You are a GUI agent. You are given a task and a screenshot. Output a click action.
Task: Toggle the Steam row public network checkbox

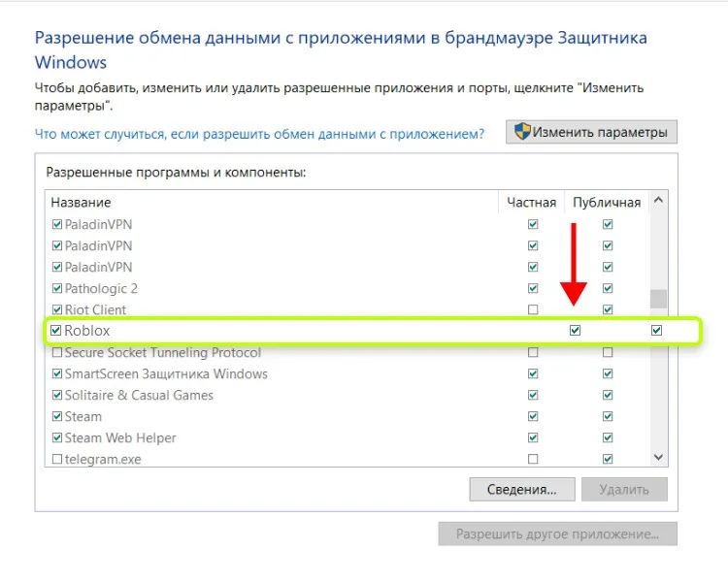608,416
